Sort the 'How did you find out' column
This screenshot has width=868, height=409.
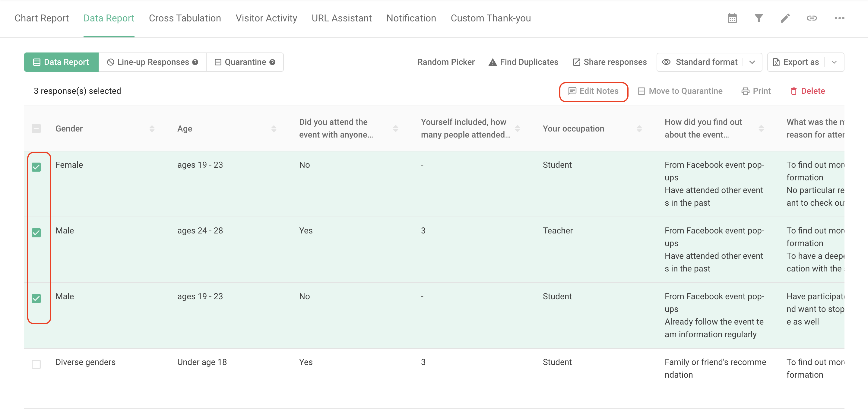pos(761,129)
